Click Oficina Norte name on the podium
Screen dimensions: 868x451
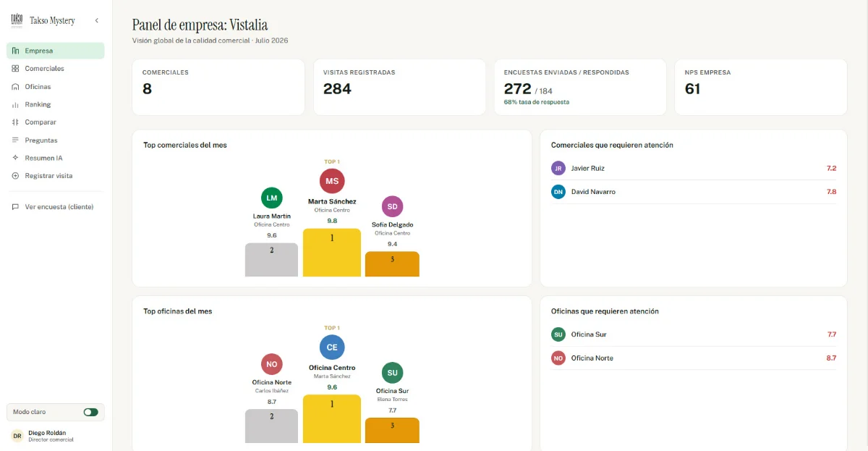click(272, 382)
